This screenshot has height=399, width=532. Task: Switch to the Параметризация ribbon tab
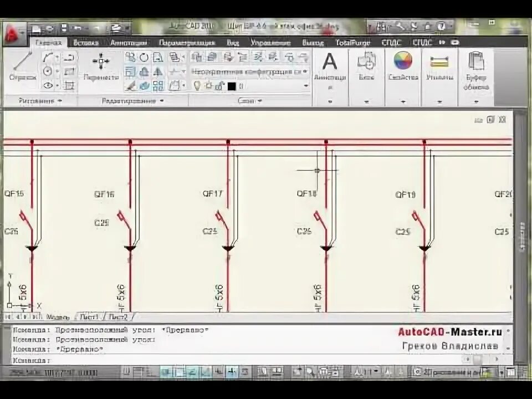point(187,43)
